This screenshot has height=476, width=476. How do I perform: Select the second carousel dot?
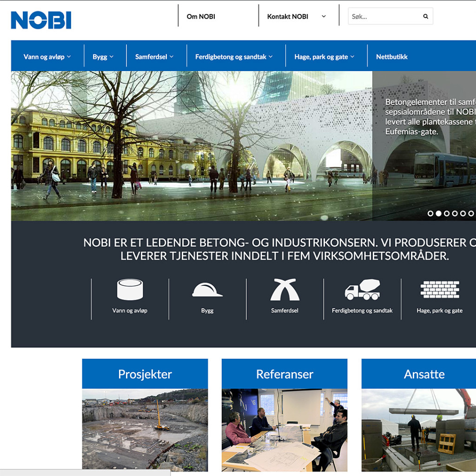pyautogui.click(x=439, y=214)
